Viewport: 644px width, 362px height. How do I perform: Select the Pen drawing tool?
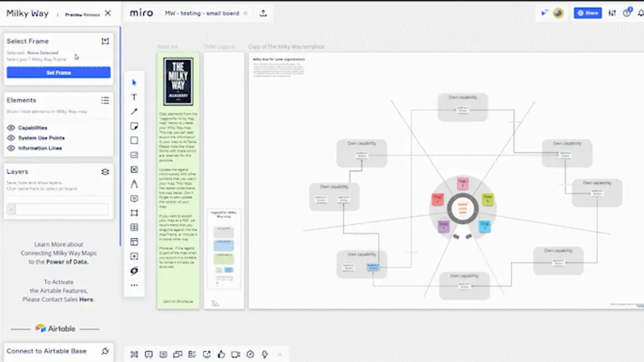(134, 184)
